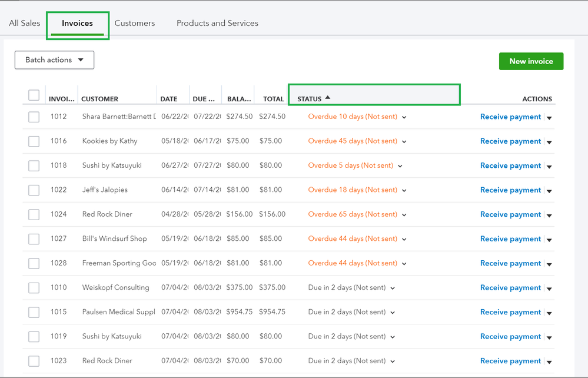Open the actions arrow beside Receive payment for 1018
Screen dimensions: 588x378
click(x=549, y=166)
